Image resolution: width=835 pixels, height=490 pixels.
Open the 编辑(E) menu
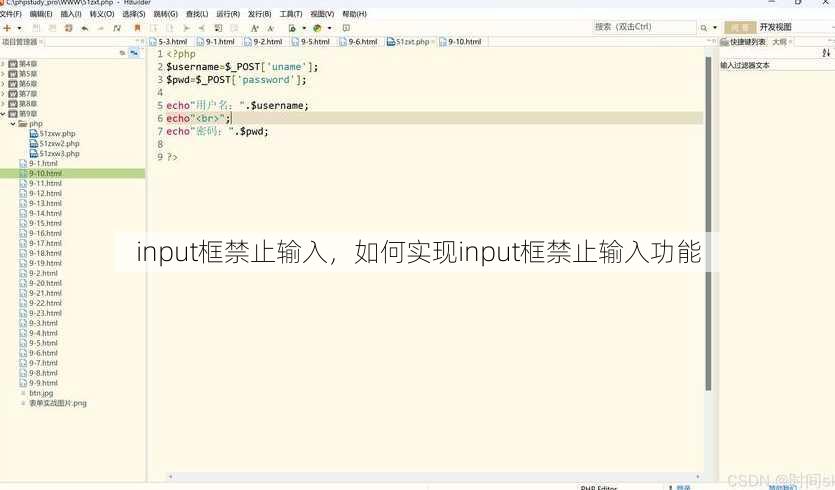tap(41, 14)
